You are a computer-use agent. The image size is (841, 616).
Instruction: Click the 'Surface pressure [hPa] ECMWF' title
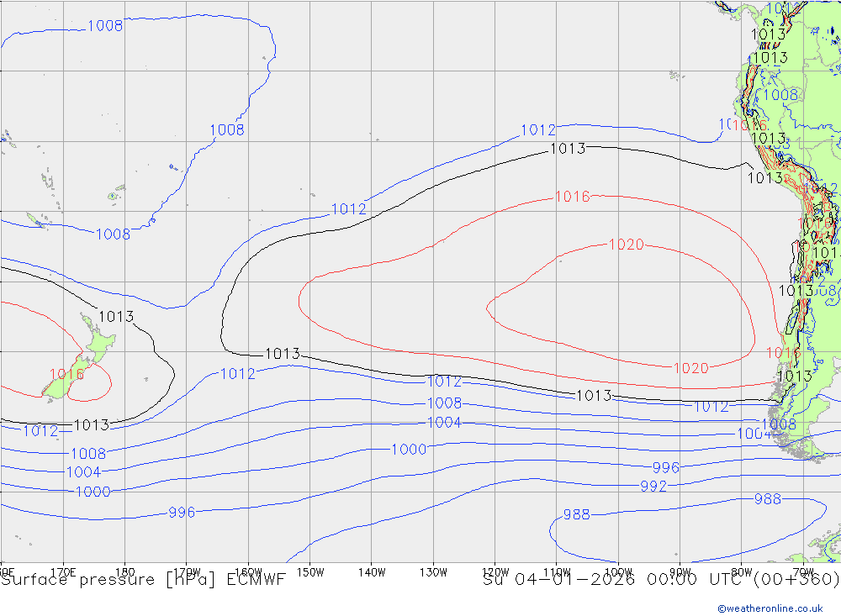click(x=143, y=580)
